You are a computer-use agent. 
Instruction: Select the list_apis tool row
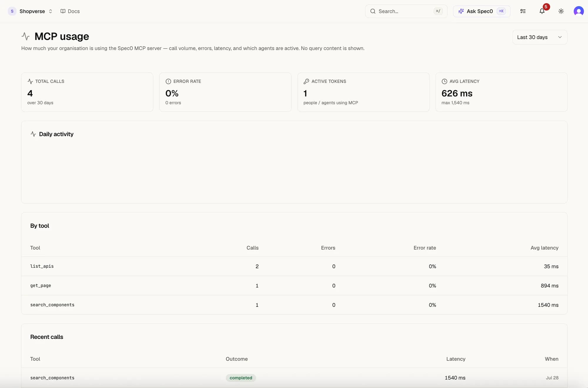coord(294,266)
